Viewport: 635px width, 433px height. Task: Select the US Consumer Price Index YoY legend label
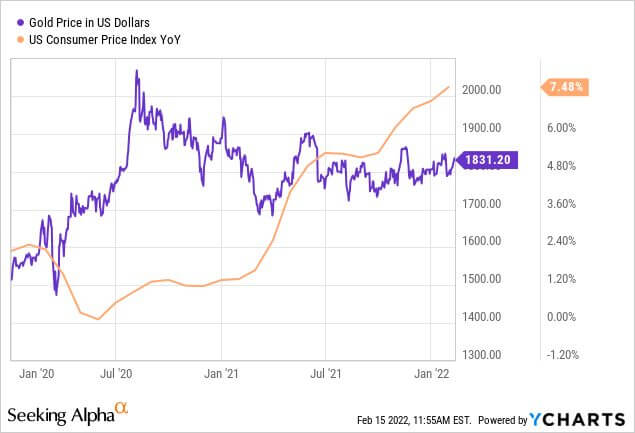105,40
